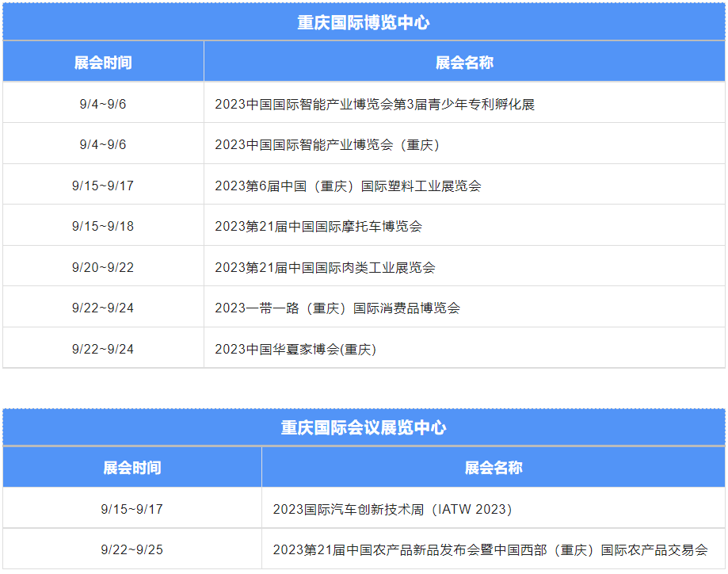Click date 9/15~9/17 beside 国际塑料工业展览会
Viewport: 728px width, 574px height.
(x=103, y=186)
